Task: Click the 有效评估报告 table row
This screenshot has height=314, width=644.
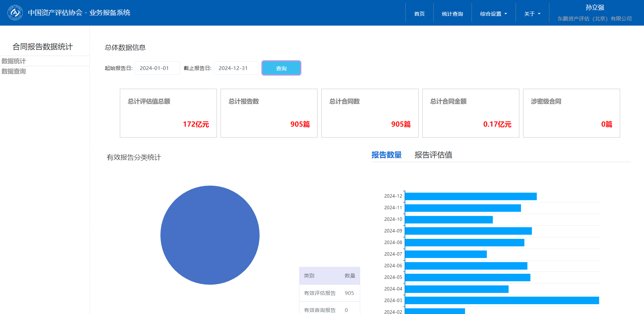Action: [330, 293]
